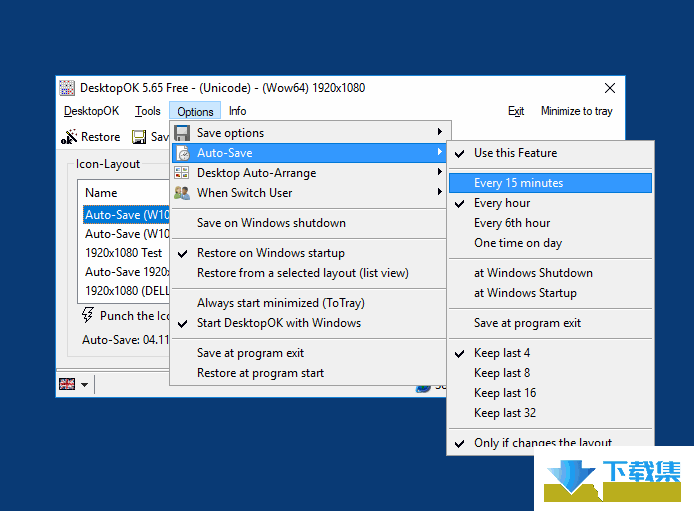The height and width of the screenshot is (511, 694).
Task: Open the DesktopOK menu
Action: pyautogui.click(x=91, y=111)
